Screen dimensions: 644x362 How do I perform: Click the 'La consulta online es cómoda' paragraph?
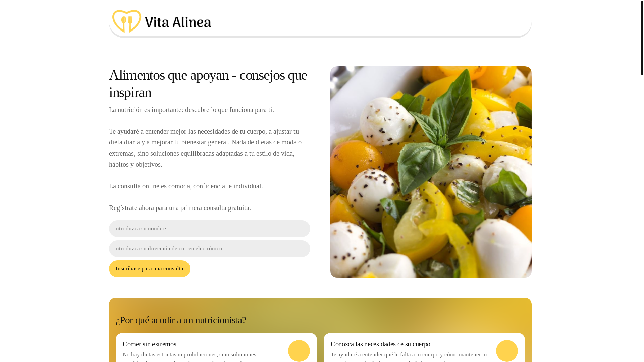point(186,186)
